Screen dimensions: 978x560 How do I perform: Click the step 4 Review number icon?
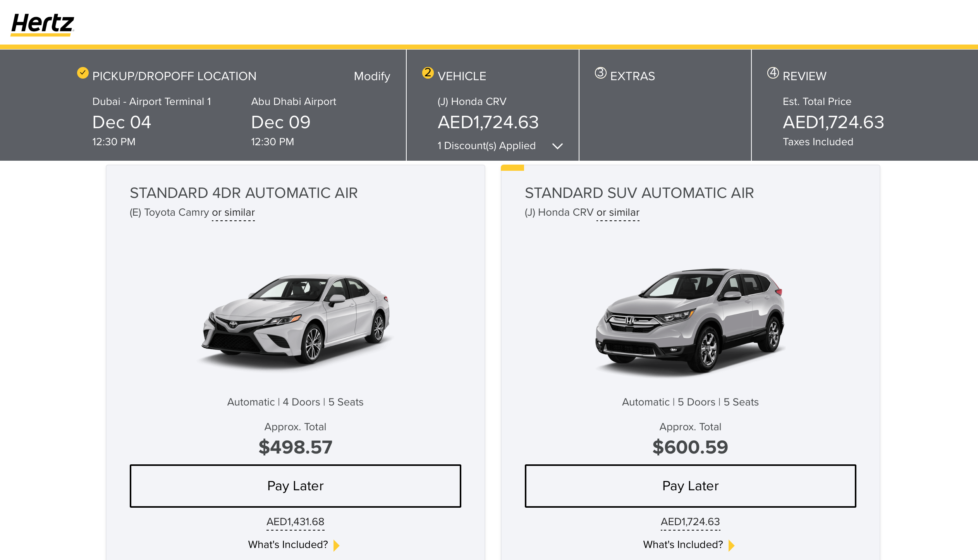pos(773,73)
